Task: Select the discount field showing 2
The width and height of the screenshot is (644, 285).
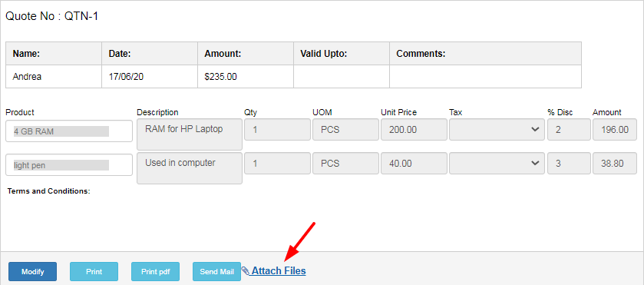Action: (569, 130)
